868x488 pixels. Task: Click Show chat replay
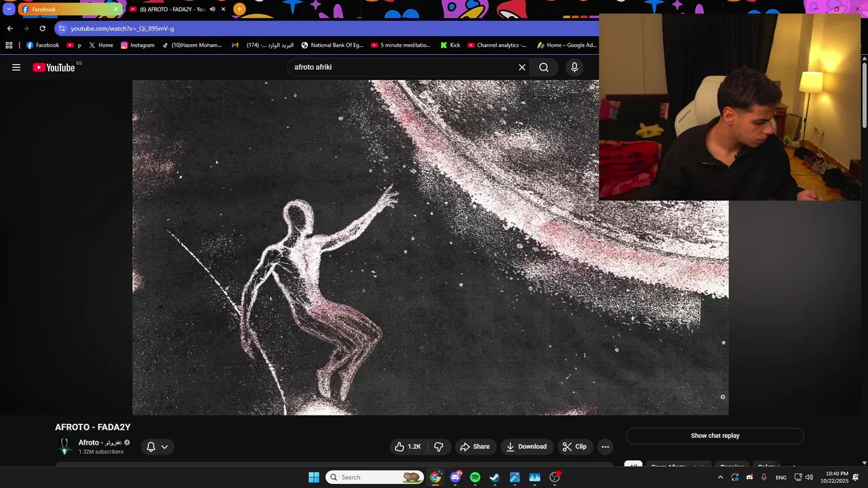pyautogui.click(x=715, y=436)
